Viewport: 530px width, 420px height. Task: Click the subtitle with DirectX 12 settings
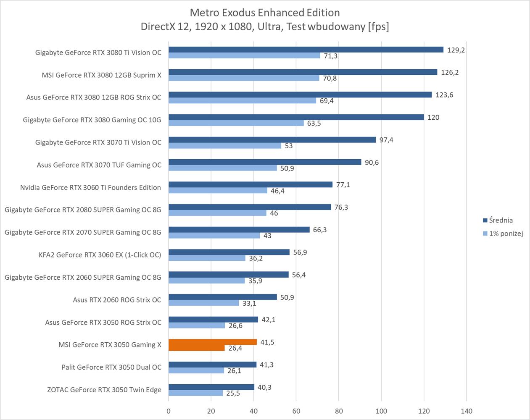point(265,26)
